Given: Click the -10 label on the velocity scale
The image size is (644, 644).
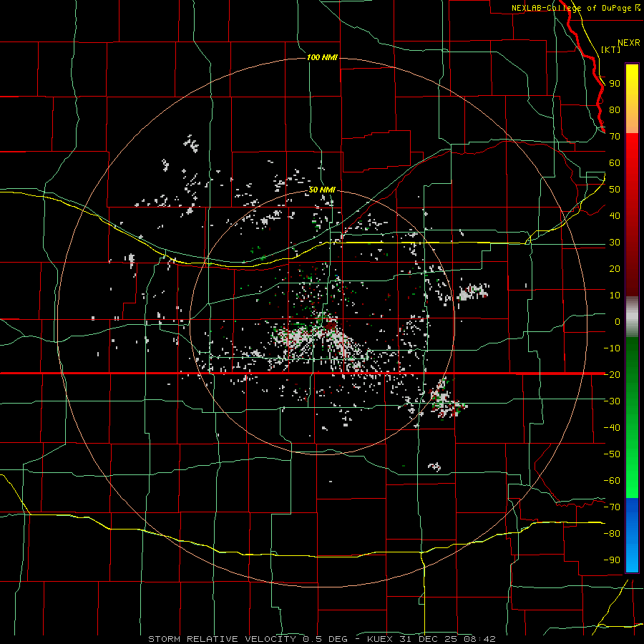Looking at the screenshot, I should (612, 348).
